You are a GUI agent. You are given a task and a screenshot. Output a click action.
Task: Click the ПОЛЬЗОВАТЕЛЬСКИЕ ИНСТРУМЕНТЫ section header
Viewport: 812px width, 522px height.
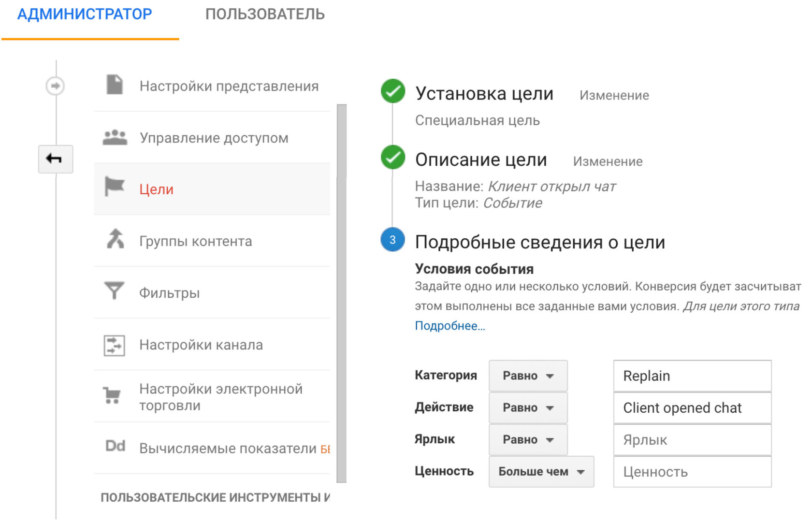(x=215, y=497)
